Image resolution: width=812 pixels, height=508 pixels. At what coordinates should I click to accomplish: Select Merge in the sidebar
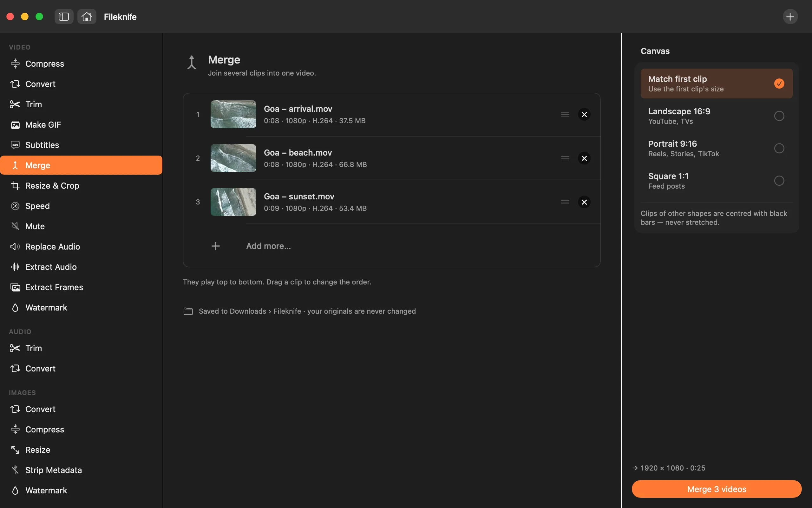pos(81,165)
